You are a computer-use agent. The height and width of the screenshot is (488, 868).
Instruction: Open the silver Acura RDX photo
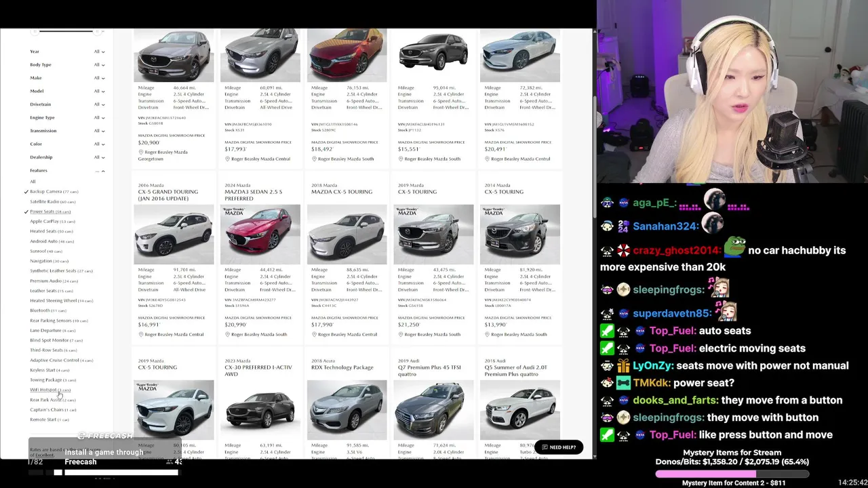click(347, 410)
